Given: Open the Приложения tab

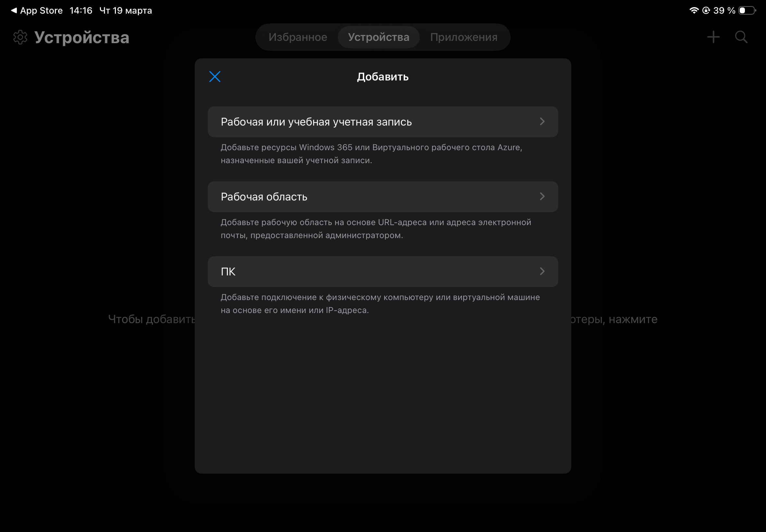Looking at the screenshot, I should point(463,37).
